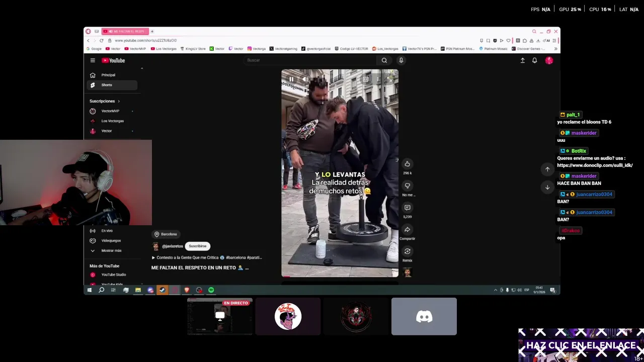Open YouTube Studio from the sidebar
Viewport: 644px width, 362px height.
(x=112, y=275)
